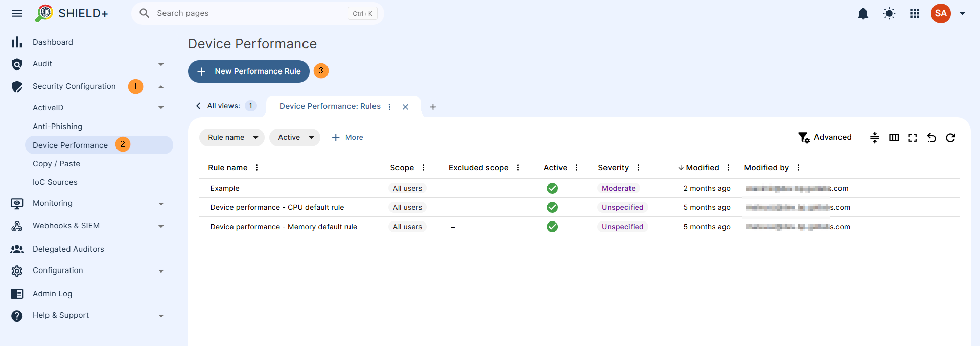Open Rules tab options menu
The width and height of the screenshot is (980, 346).
pos(390,107)
